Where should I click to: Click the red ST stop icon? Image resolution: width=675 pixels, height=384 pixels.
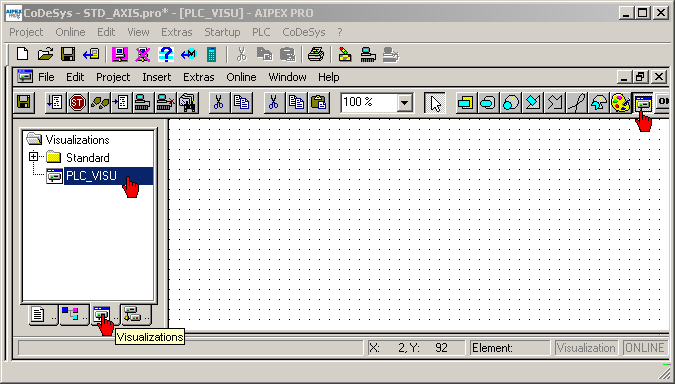[77, 103]
